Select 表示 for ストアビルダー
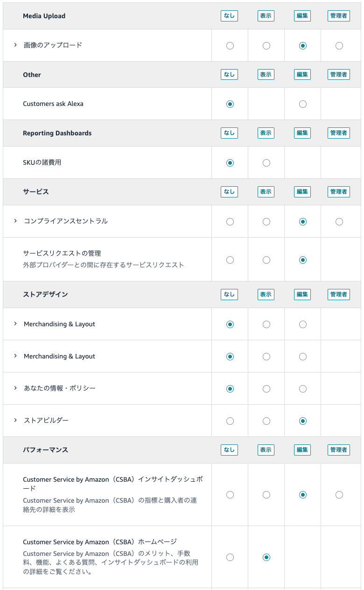The height and width of the screenshot is (590, 364). tap(266, 421)
